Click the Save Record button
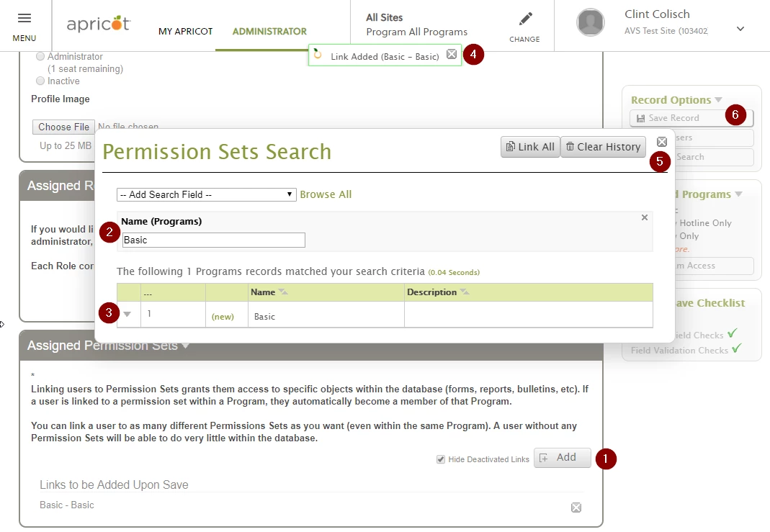 point(691,118)
